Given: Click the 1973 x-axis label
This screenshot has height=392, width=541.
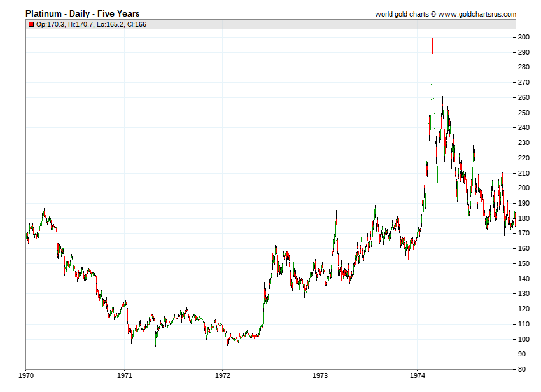Looking at the screenshot, I should (x=320, y=375).
